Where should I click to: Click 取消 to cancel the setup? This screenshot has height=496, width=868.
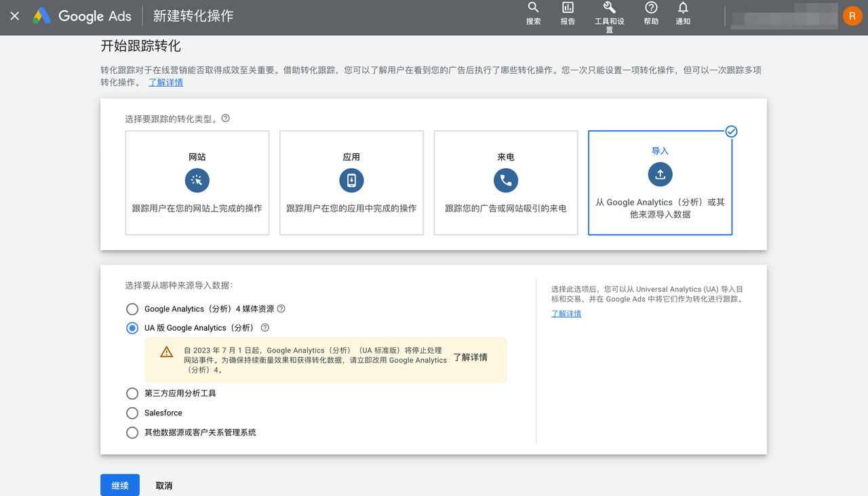pos(163,485)
